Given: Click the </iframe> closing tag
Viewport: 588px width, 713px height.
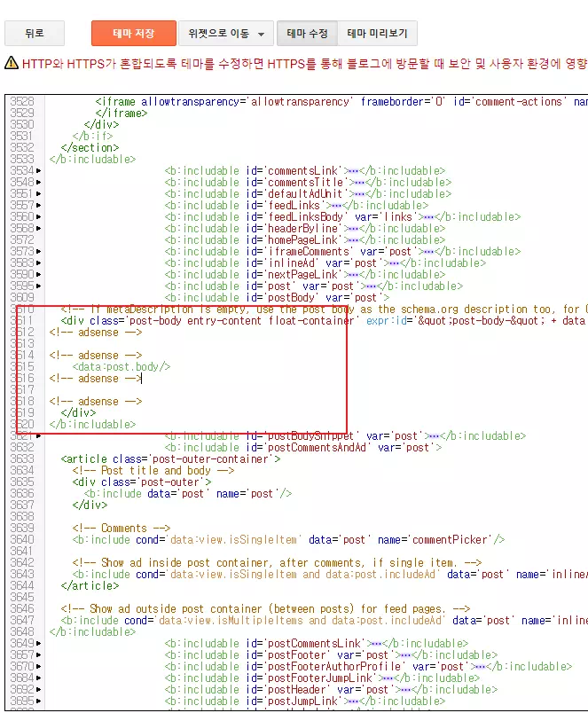Looking at the screenshot, I should coord(122,114).
